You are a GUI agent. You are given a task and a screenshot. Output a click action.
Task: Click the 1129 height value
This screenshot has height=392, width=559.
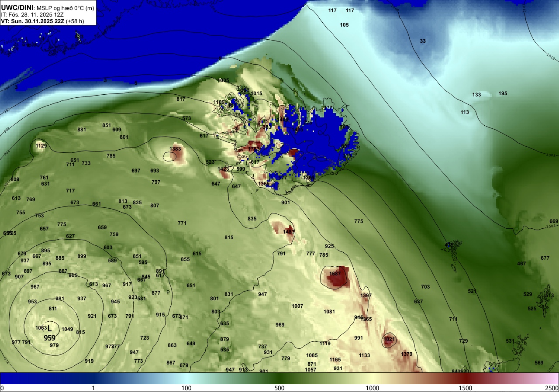pyautogui.click(x=41, y=146)
